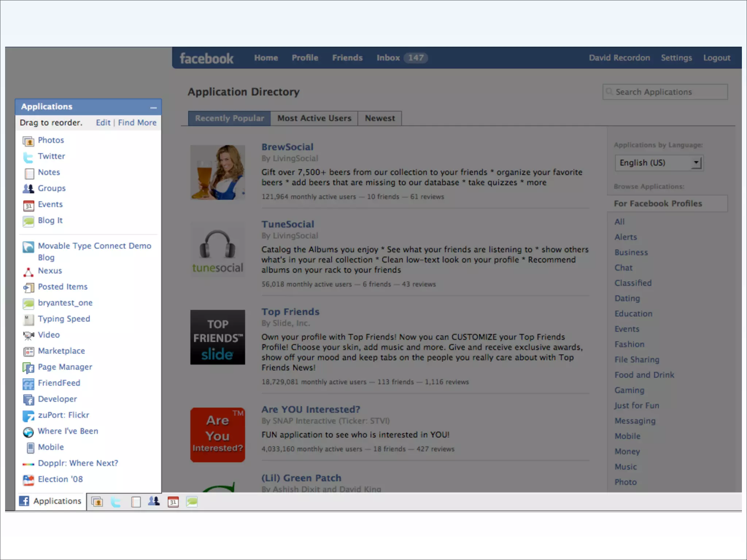Click the Search Applications field
Screen dimensions: 747x560
click(x=665, y=92)
